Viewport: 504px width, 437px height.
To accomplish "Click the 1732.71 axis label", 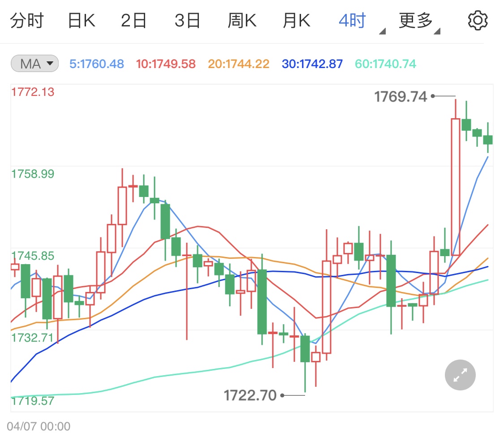I will 32,338.
